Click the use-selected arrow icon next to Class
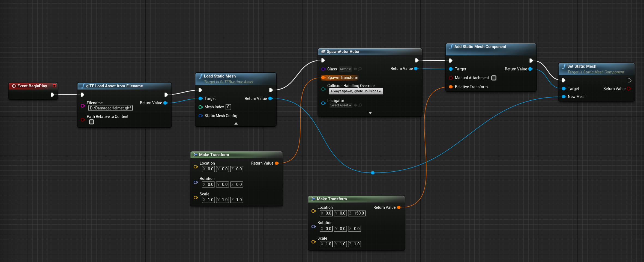644x262 pixels. coord(355,69)
